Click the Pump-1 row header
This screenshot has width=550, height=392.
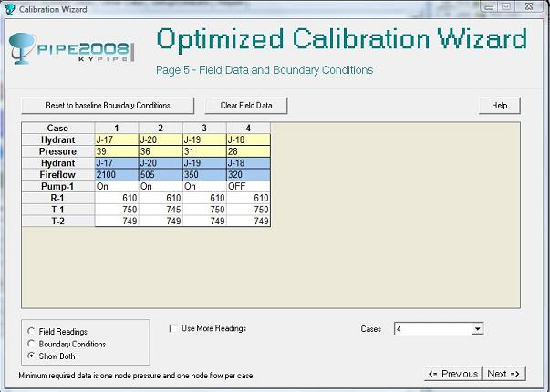pyautogui.click(x=58, y=186)
